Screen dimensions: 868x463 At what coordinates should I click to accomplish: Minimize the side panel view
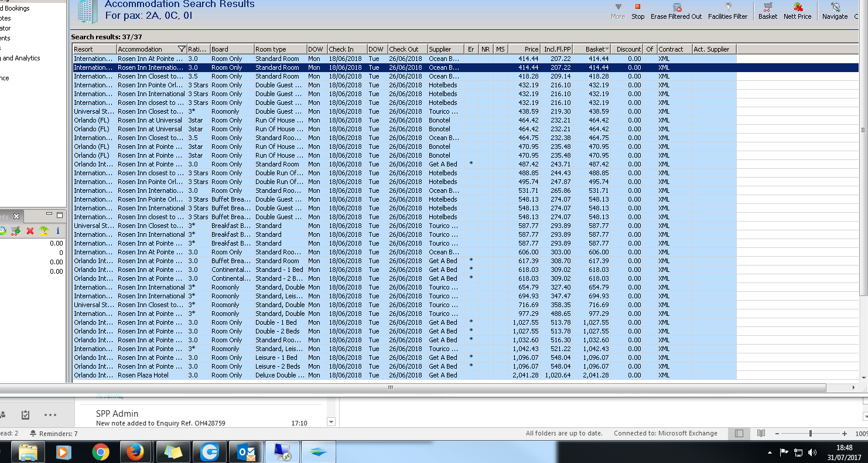click(49, 215)
